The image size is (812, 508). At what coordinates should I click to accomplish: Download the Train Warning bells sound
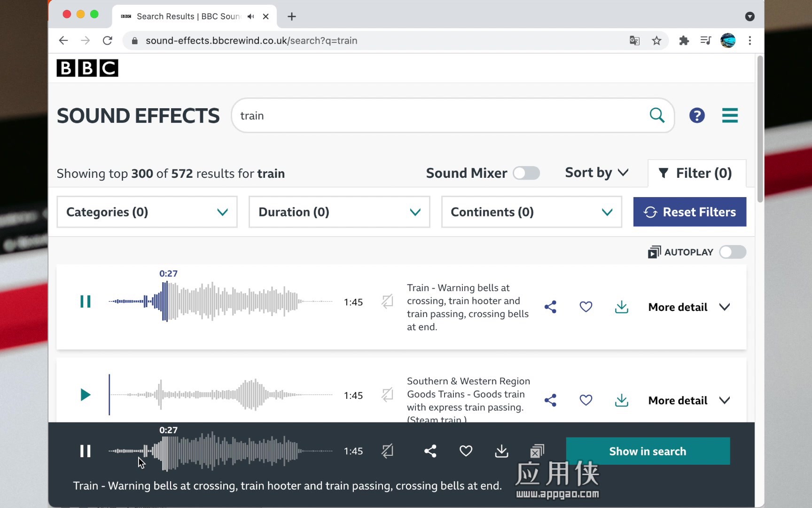622,307
